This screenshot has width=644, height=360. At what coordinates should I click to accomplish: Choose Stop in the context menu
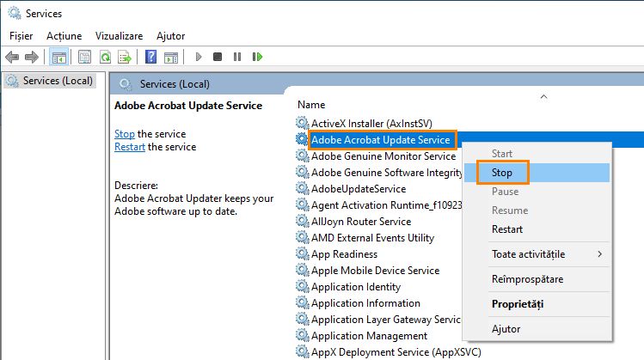click(537, 173)
